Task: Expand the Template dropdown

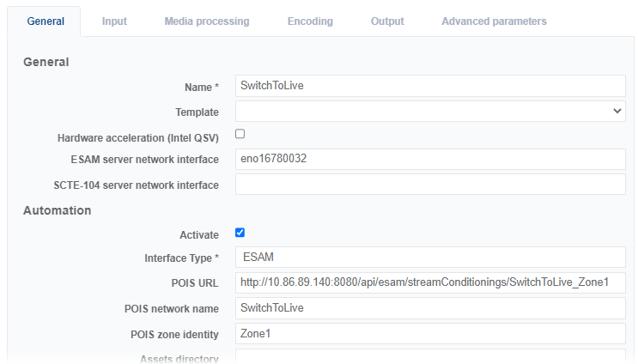Action: click(429, 111)
